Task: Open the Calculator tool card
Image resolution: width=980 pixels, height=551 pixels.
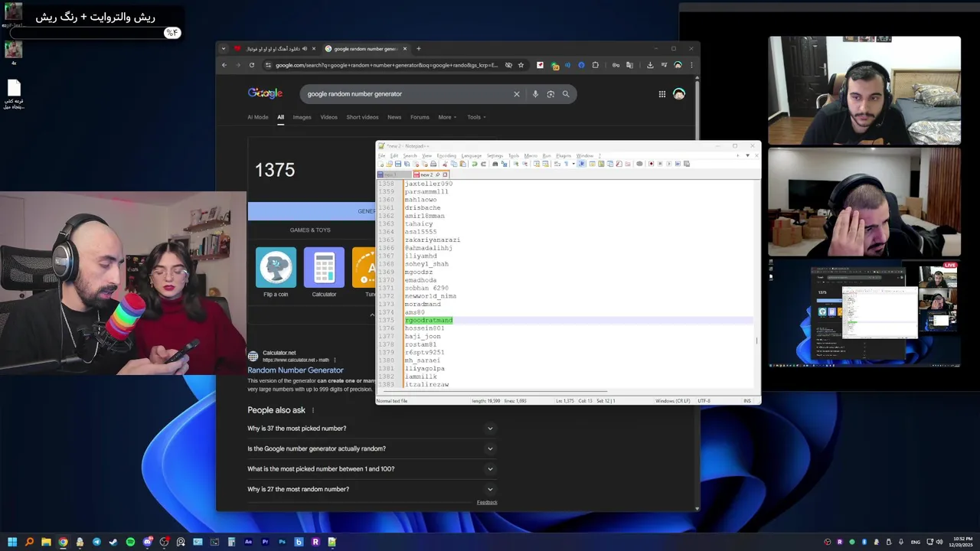Action: click(324, 272)
